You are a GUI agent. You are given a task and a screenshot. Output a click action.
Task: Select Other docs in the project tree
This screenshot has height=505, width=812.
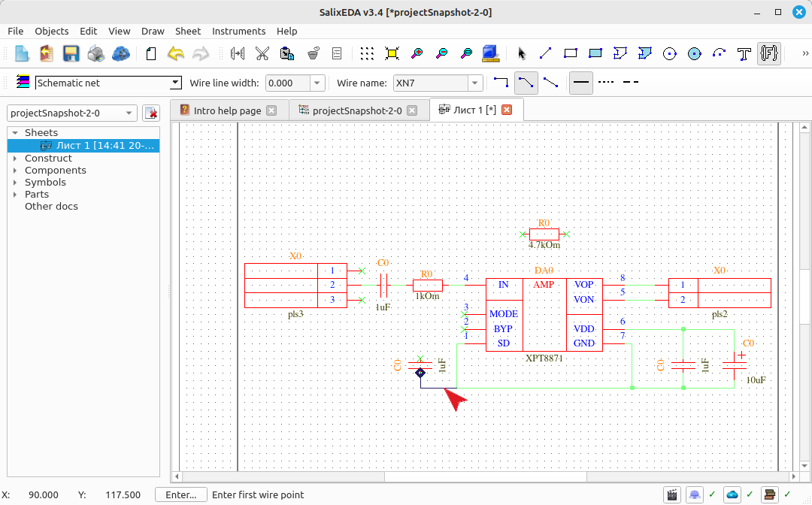pos(51,206)
